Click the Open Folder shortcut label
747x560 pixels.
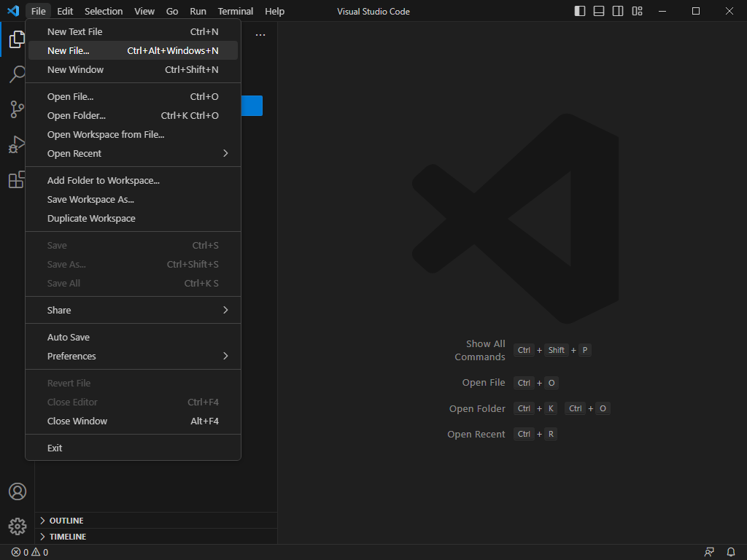point(477,408)
